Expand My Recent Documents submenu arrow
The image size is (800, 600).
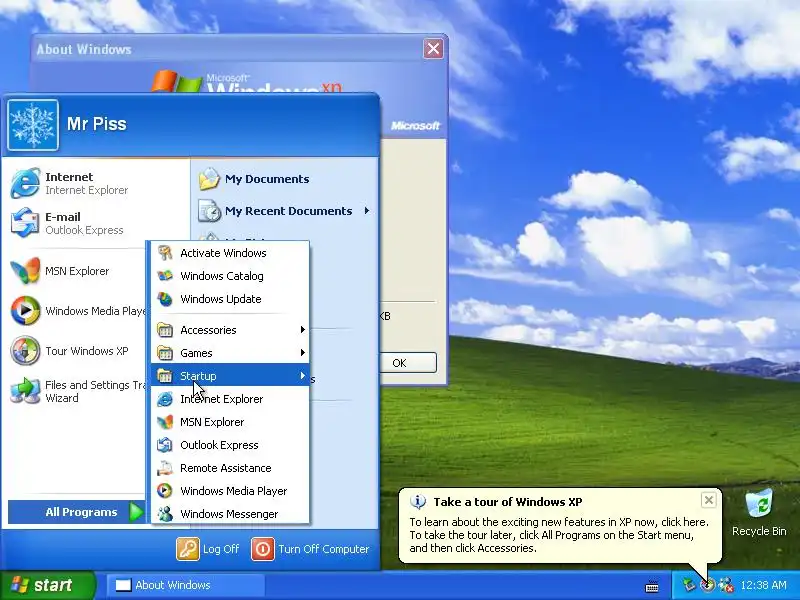[367, 211]
